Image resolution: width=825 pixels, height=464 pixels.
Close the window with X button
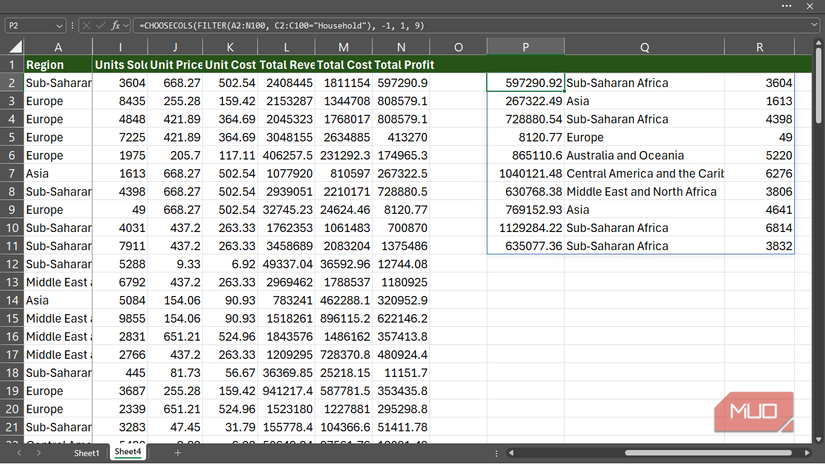tap(810, 6)
